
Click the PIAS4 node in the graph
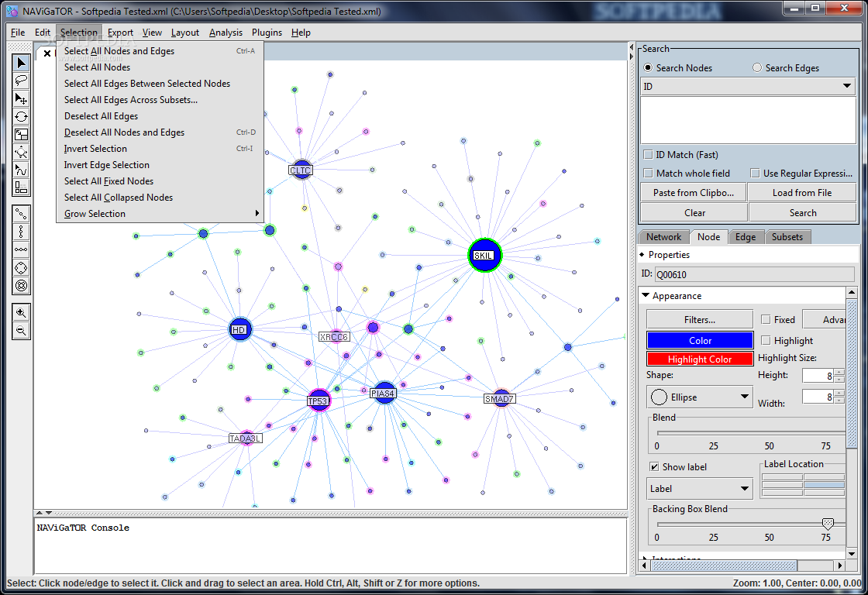(384, 393)
